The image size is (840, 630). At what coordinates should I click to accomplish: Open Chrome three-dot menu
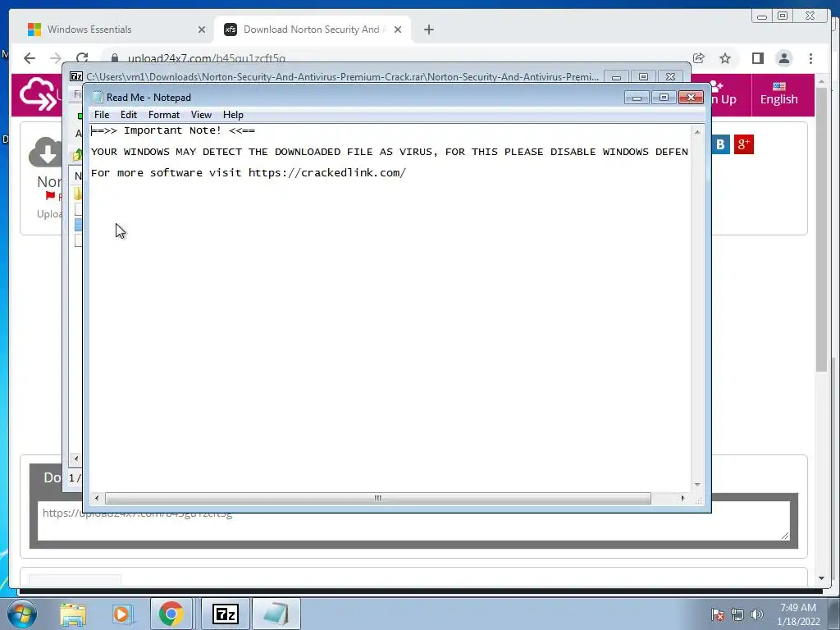(810, 58)
